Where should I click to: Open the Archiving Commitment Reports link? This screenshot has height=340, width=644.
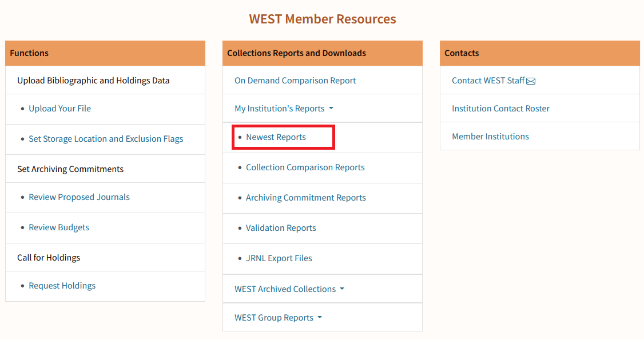(306, 198)
